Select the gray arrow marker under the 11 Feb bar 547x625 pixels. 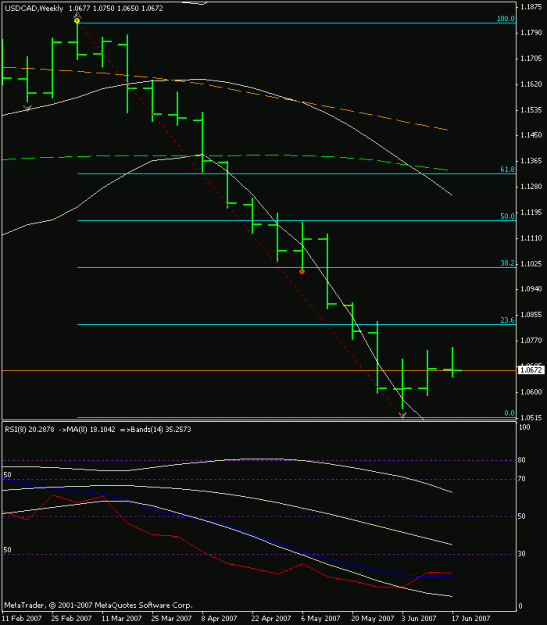tap(27, 108)
